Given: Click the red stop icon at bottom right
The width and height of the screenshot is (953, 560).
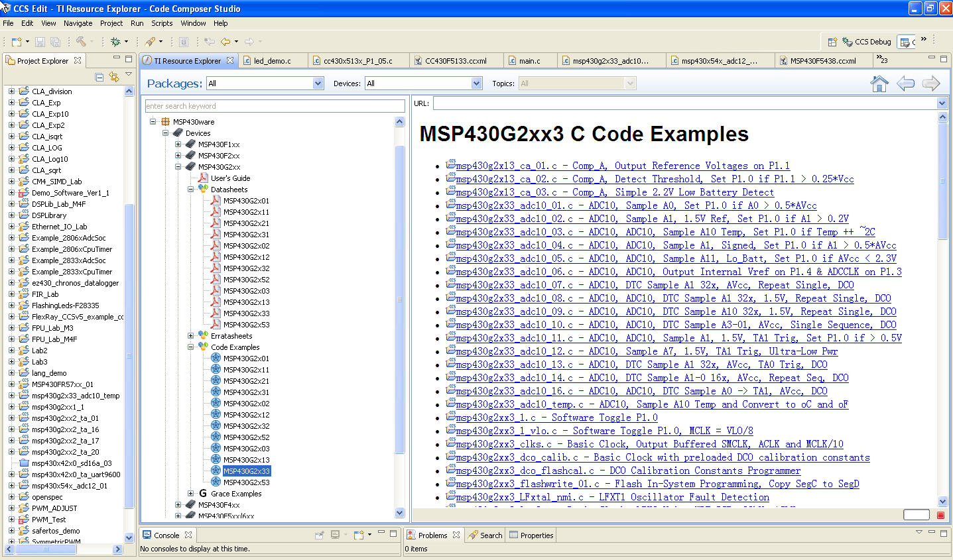Looking at the screenshot, I should pyautogui.click(x=940, y=515).
